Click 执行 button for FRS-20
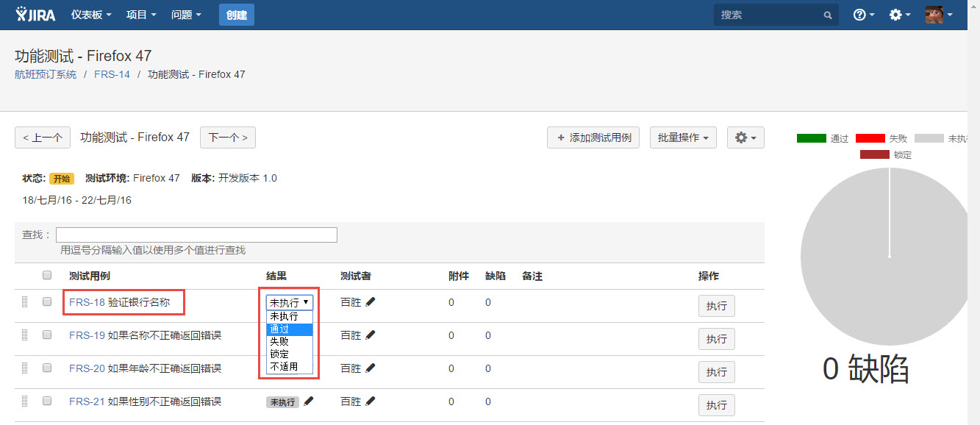The image size is (980, 425). [717, 372]
